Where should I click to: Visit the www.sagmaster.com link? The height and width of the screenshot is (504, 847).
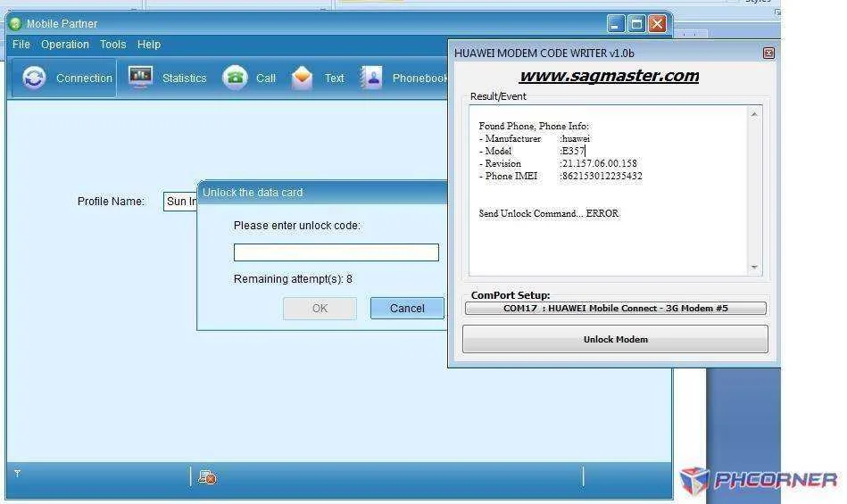click(x=609, y=76)
